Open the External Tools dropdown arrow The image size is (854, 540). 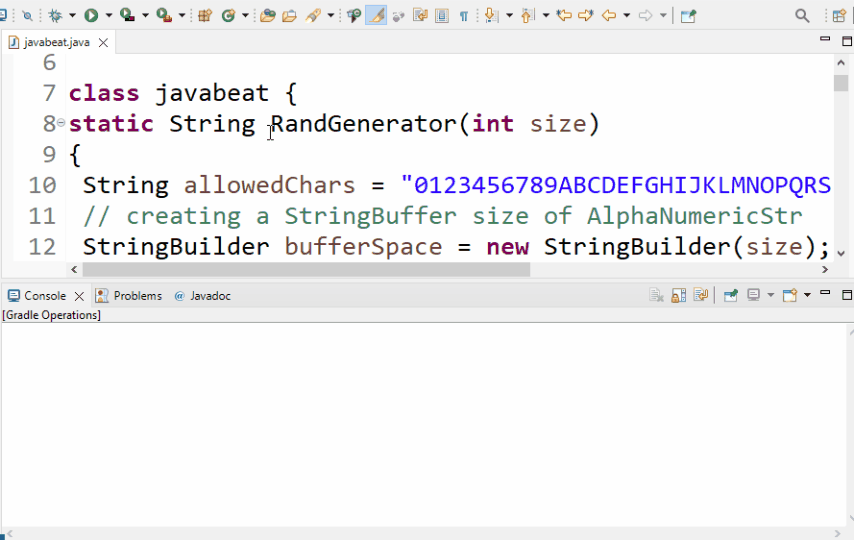[182, 16]
